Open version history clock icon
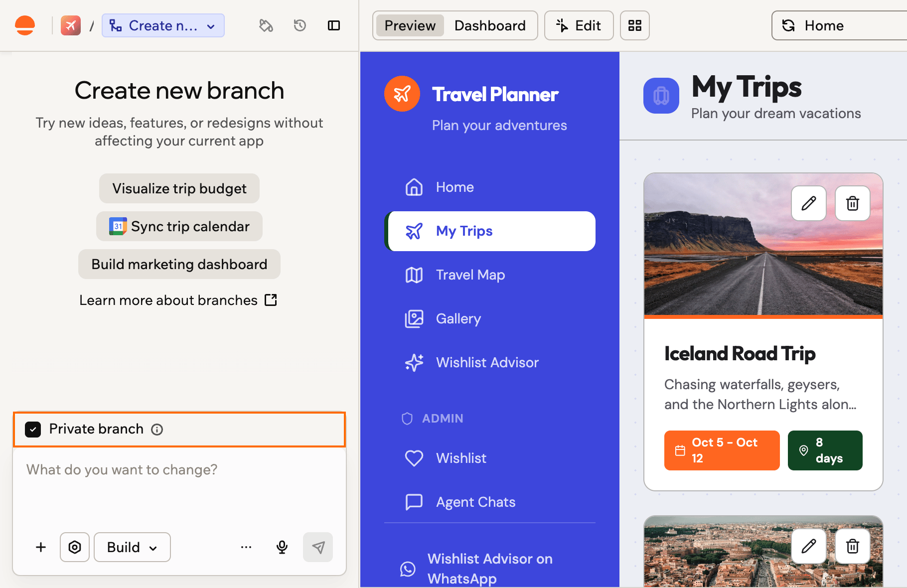The width and height of the screenshot is (907, 588). coord(300,25)
